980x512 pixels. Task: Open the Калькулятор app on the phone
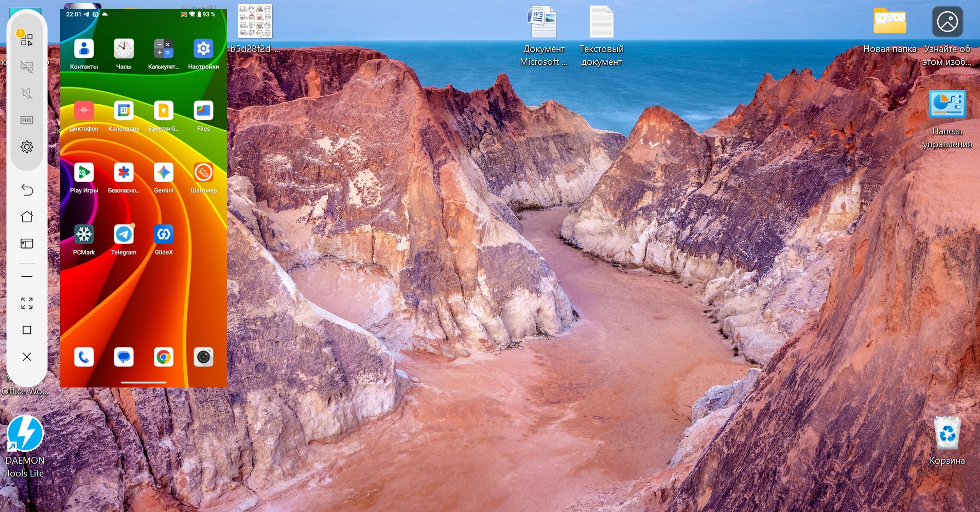coord(164,49)
